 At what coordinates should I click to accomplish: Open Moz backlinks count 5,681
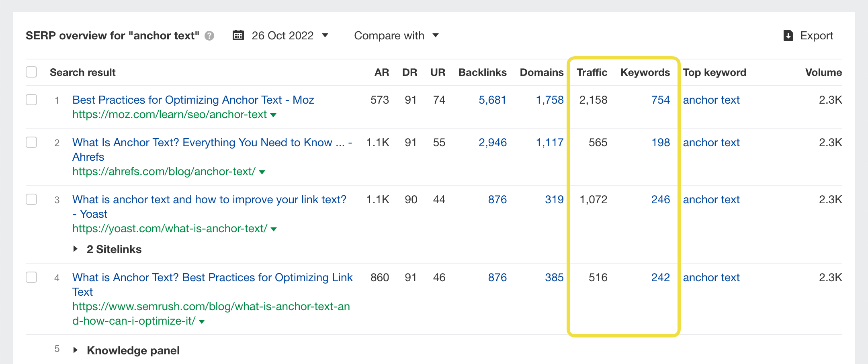pos(492,100)
